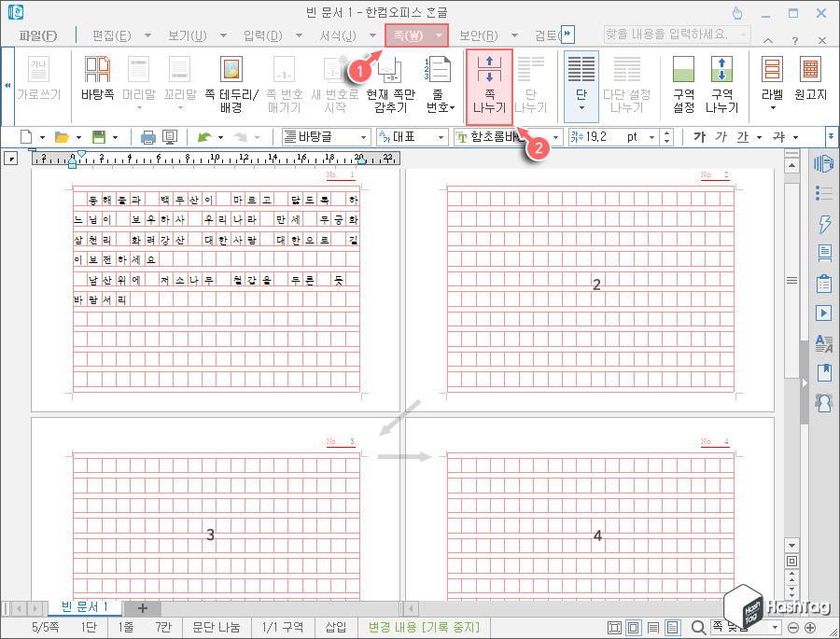Click the vertical scrollbar up arrow
The width and height of the screenshot is (840, 639).
click(791, 165)
